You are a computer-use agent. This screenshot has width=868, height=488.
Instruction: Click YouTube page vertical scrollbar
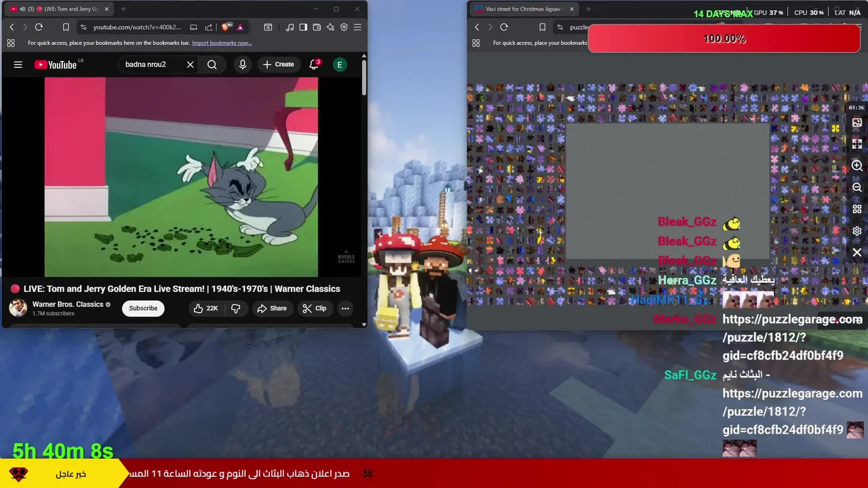(364, 78)
